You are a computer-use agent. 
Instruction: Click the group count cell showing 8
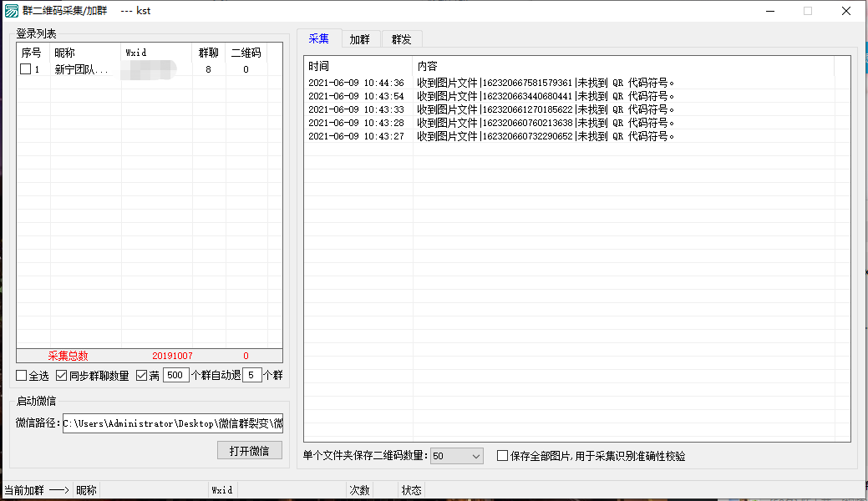208,69
